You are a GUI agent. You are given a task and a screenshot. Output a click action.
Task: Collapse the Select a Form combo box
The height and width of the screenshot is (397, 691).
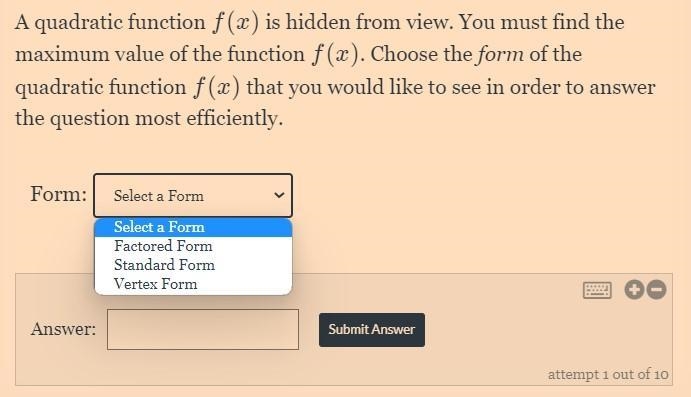pyautogui.click(x=193, y=195)
